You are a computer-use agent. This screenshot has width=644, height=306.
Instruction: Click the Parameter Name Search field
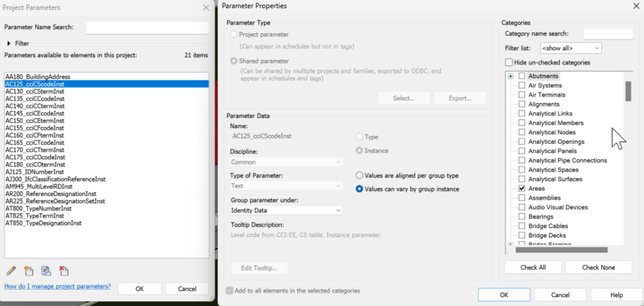147,28
